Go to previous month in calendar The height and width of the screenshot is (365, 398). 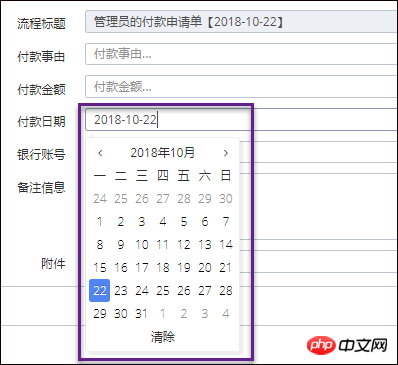click(x=100, y=153)
